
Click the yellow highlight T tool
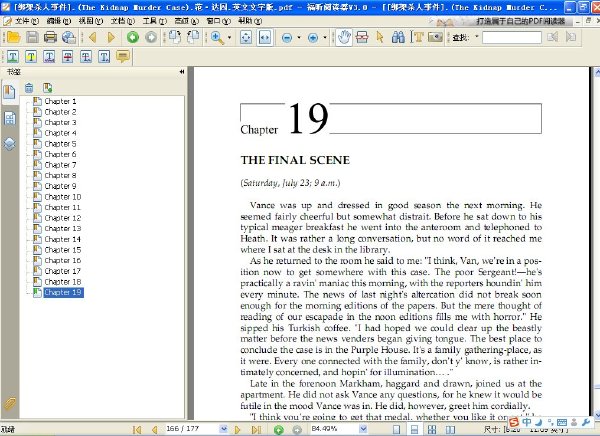point(31,57)
